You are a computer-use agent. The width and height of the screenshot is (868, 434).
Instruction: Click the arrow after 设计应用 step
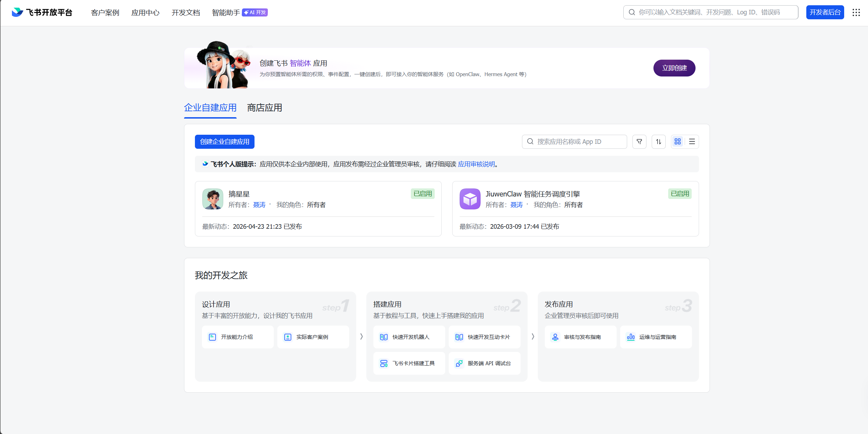pos(361,336)
